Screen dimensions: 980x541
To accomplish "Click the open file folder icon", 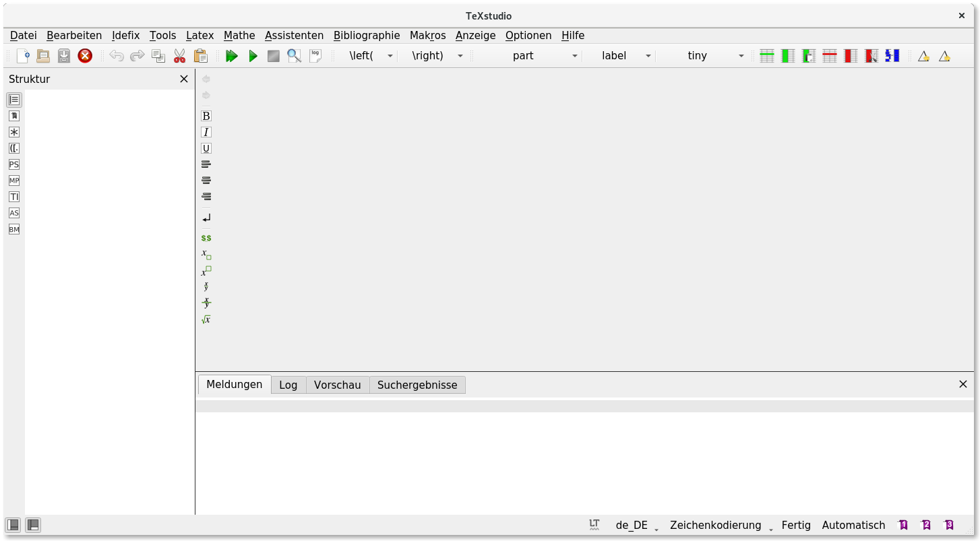I will coord(43,56).
